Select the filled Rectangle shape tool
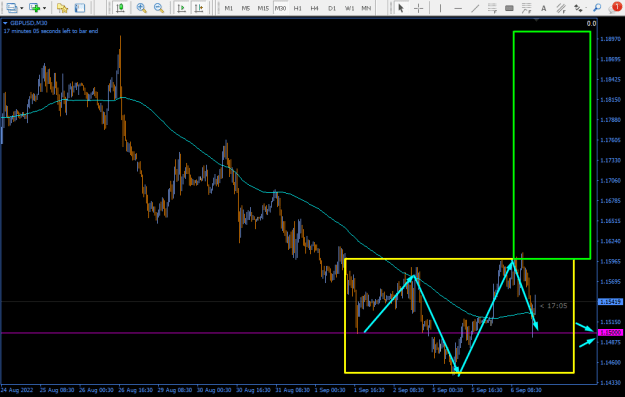The image size is (625, 397). tap(509, 8)
